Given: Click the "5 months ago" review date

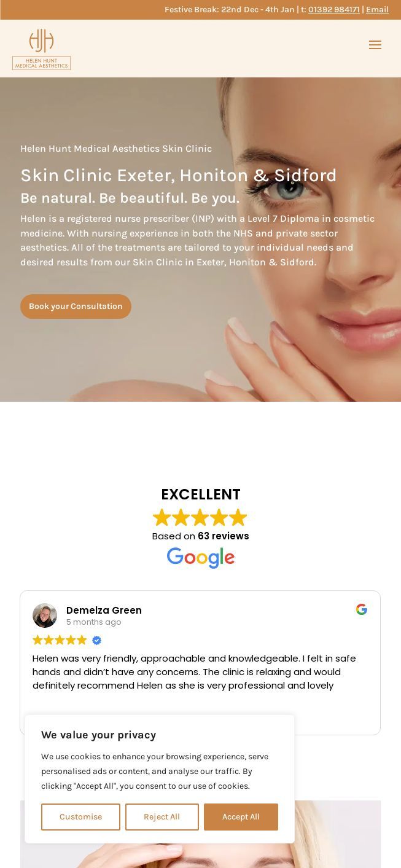Looking at the screenshot, I should (x=93, y=622).
